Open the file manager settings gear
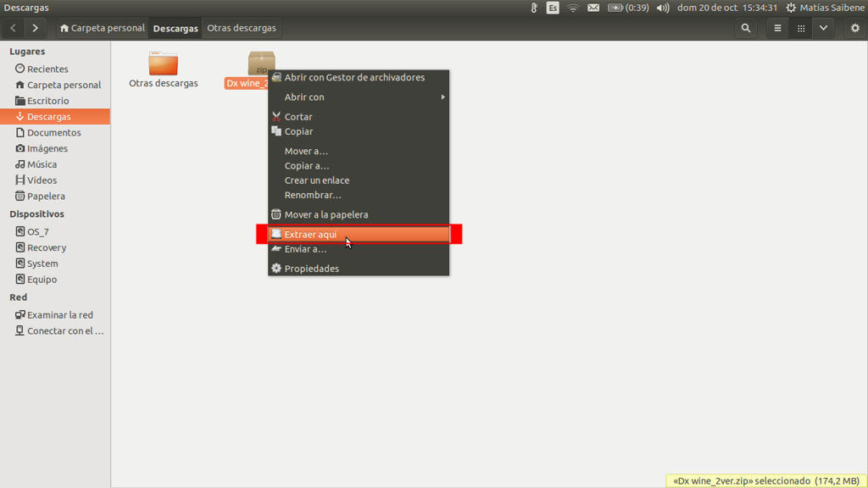The width and height of the screenshot is (868, 488). click(x=855, y=28)
